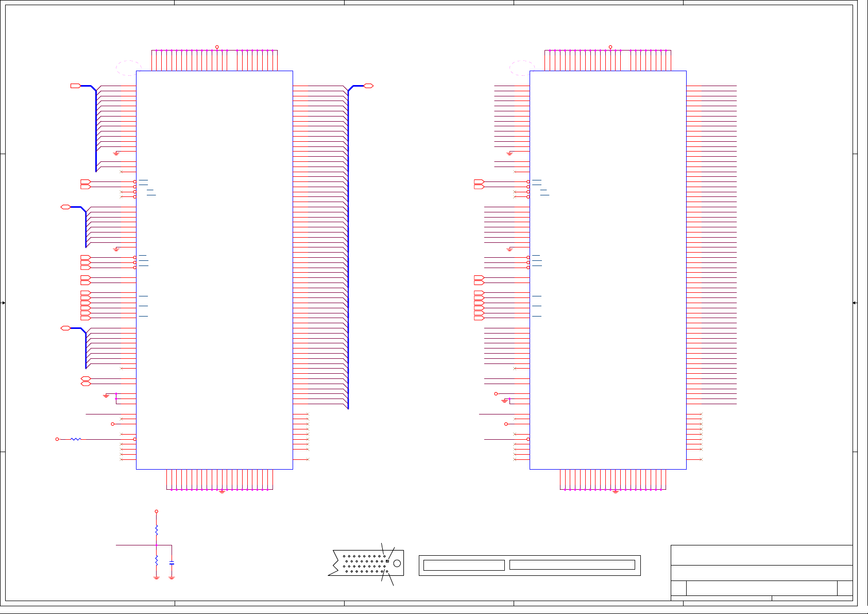Click the ground symbol under the capacitor
The image size is (868, 614).
pyautogui.click(x=172, y=577)
